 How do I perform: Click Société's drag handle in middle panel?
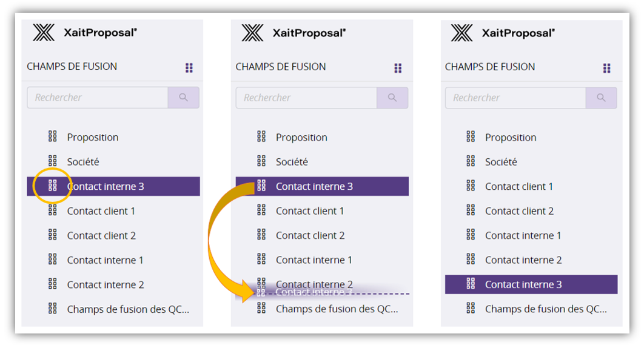point(261,161)
